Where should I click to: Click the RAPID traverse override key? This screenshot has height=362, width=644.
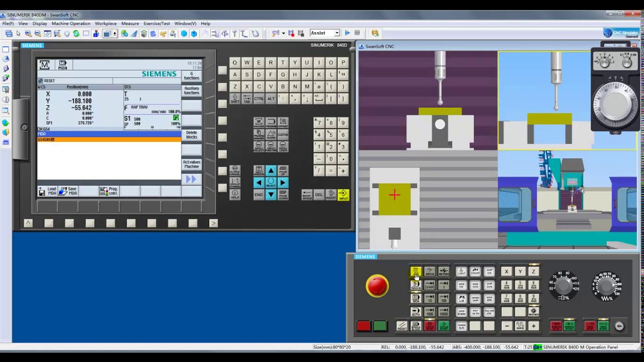(x=520, y=326)
